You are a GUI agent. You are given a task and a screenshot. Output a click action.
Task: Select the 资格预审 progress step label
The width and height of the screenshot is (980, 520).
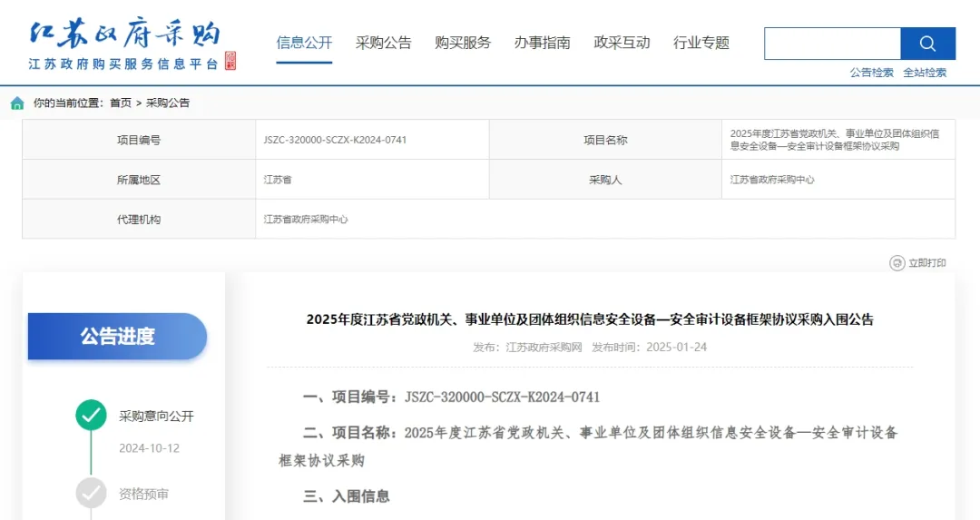[x=143, y=494]
